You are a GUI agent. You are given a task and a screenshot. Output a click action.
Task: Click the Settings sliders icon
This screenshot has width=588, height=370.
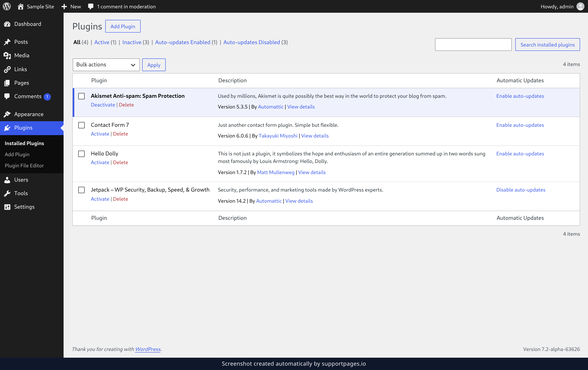point(7,207)
